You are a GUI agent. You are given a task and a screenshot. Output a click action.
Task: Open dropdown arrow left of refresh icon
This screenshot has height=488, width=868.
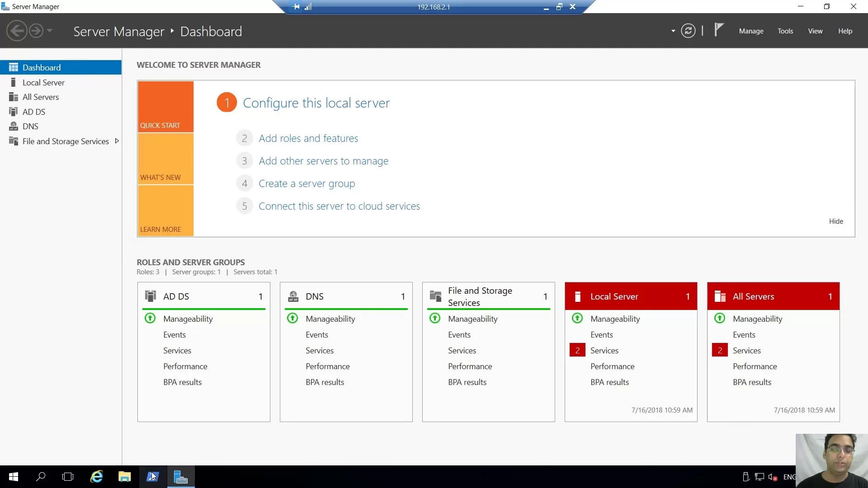click(673, 31)
